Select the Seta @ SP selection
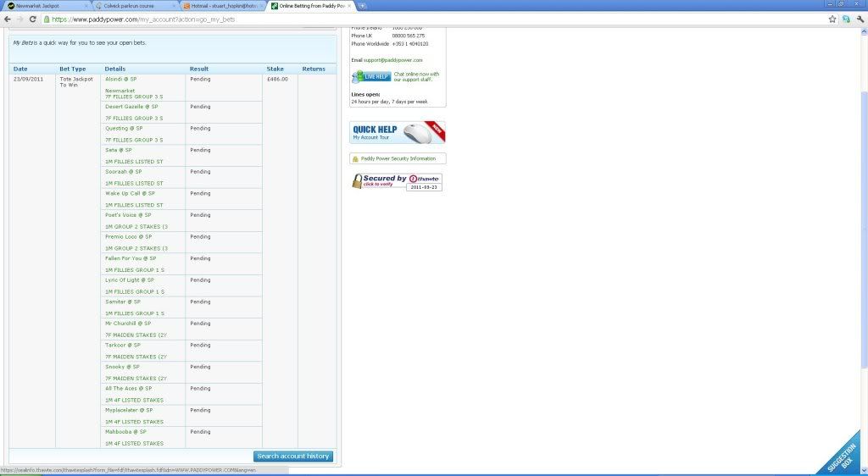The width and height of the screenshot is (868, 476). [119, 150]
